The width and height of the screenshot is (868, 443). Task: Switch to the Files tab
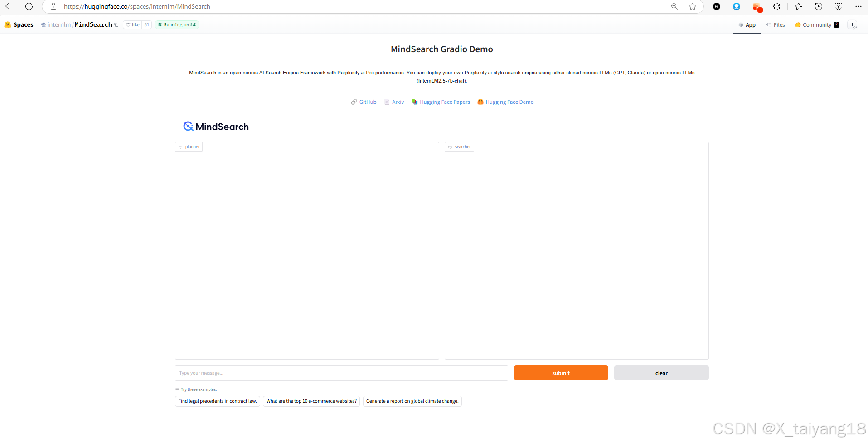775,25
